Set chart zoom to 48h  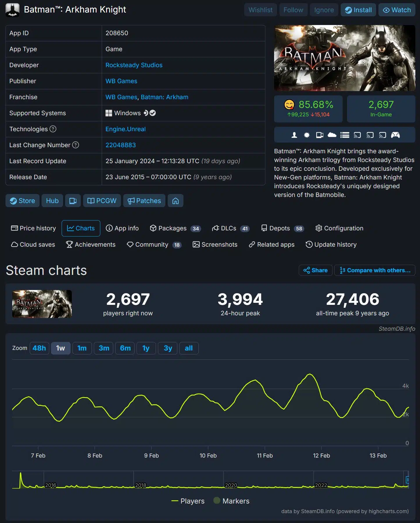[39, 348]
